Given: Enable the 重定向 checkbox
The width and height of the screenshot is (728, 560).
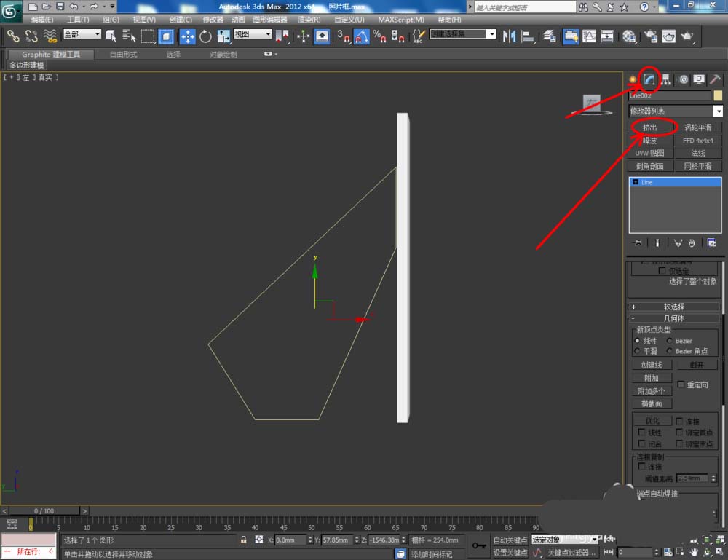Looking at the screenshot, I should coord(681,384).
